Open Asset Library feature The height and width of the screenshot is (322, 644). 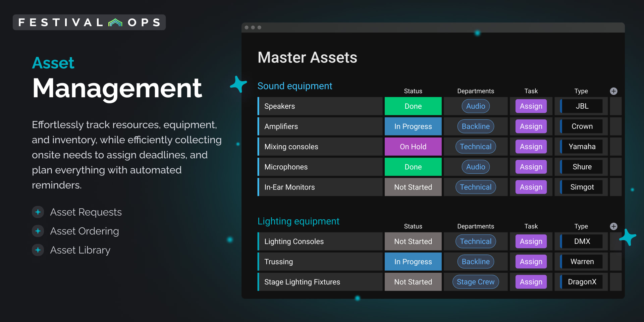click(x=80, y=250)
